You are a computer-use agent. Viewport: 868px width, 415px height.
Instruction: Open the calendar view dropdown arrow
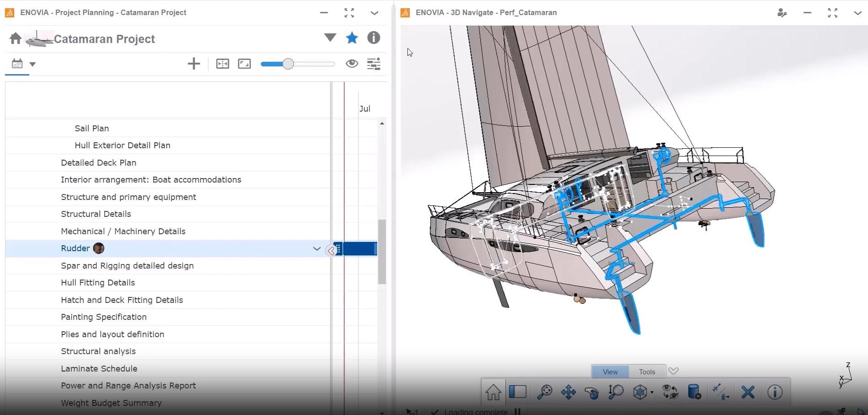pyautogui.click(x=33, y=65)
